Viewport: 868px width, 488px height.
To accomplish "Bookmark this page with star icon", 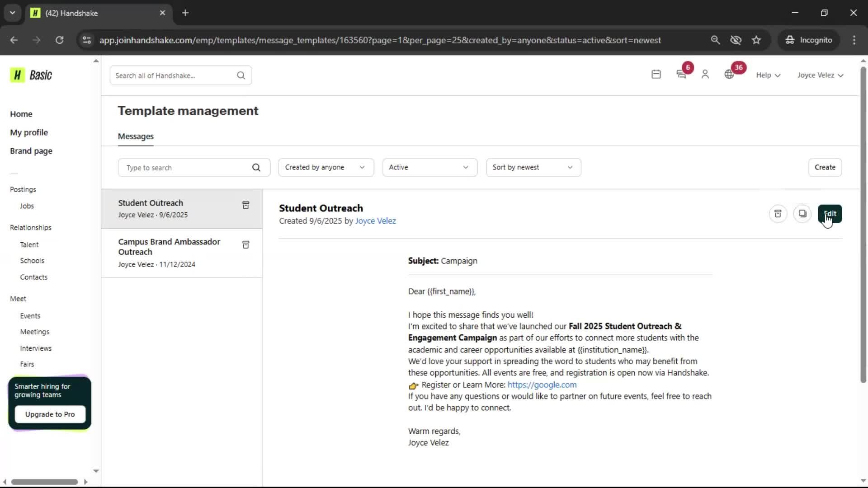I will (756, 40).
